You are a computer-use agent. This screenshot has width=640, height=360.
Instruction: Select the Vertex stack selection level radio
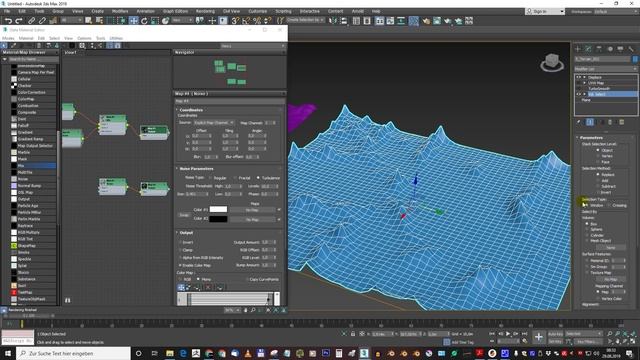pyautogui.click(x=598, y=156)
